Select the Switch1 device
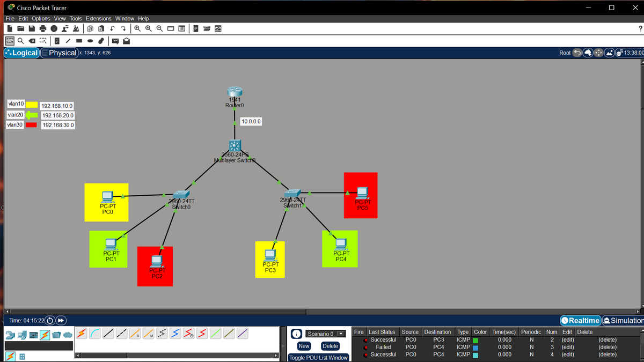The height and width of the screenshot is (362, 644). (x=292, y=193)
